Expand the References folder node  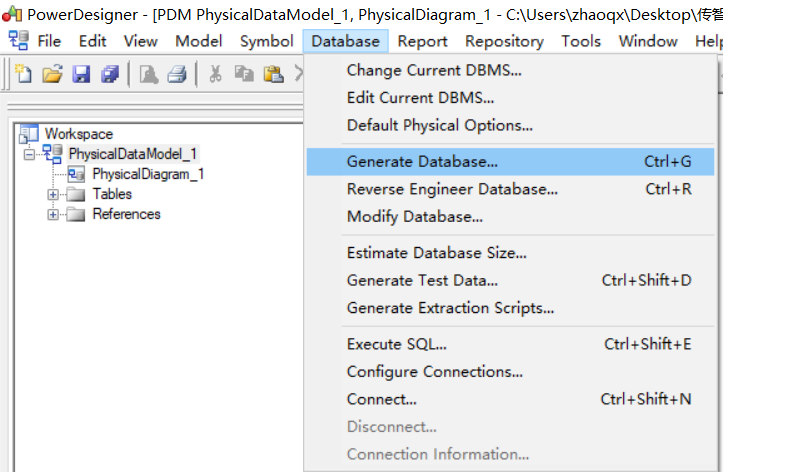click(x=53, y=215)
